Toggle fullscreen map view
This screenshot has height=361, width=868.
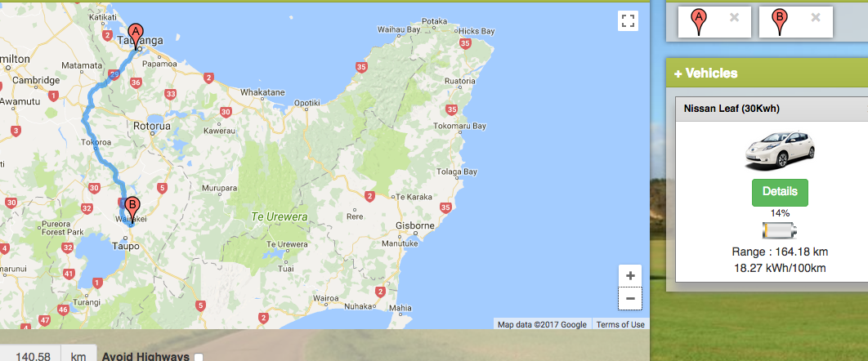[x=628, y=21]
